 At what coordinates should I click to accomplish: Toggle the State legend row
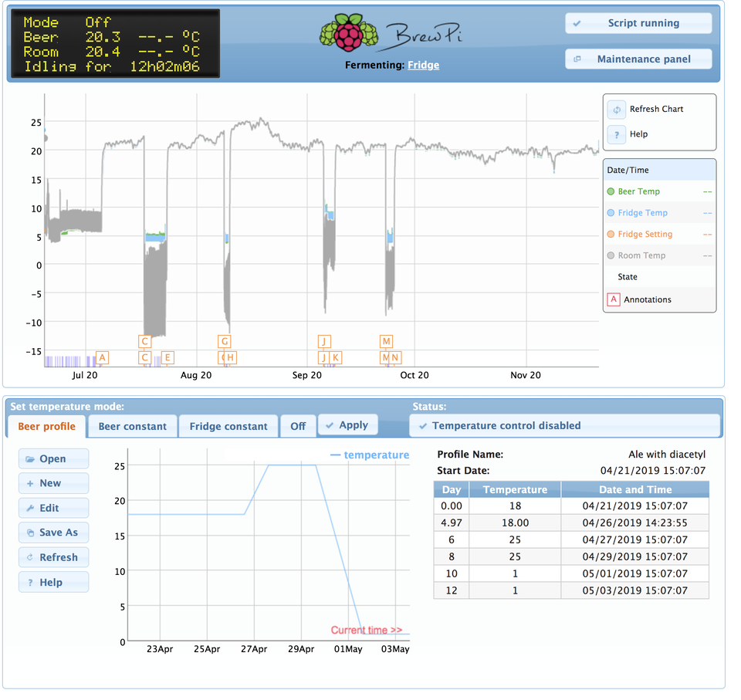click(660, 277)
